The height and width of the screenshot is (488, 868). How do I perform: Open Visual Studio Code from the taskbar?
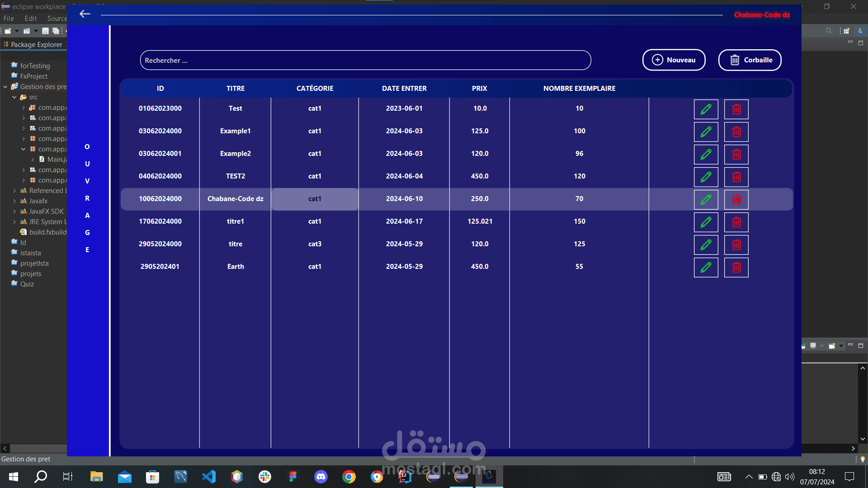point(209,476)
